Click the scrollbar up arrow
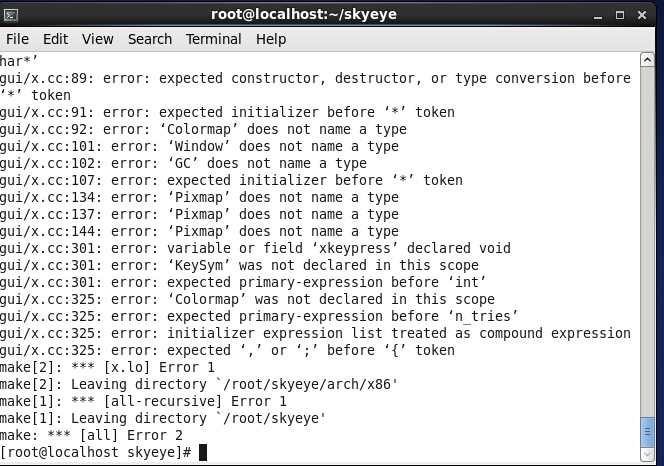664x466 pixels. click(x=647, y=60)
